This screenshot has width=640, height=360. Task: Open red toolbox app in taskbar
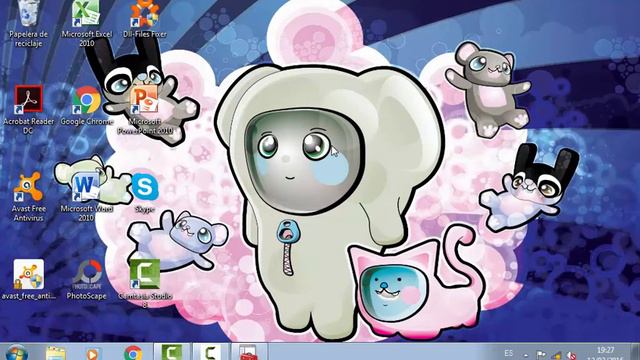pos(249,352)
